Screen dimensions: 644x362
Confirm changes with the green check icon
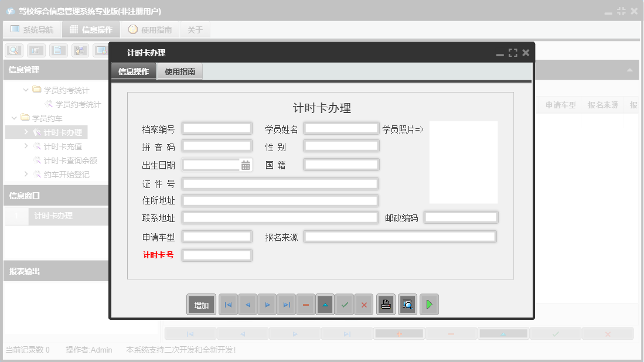pyautogui.click(x=345, y=304)
